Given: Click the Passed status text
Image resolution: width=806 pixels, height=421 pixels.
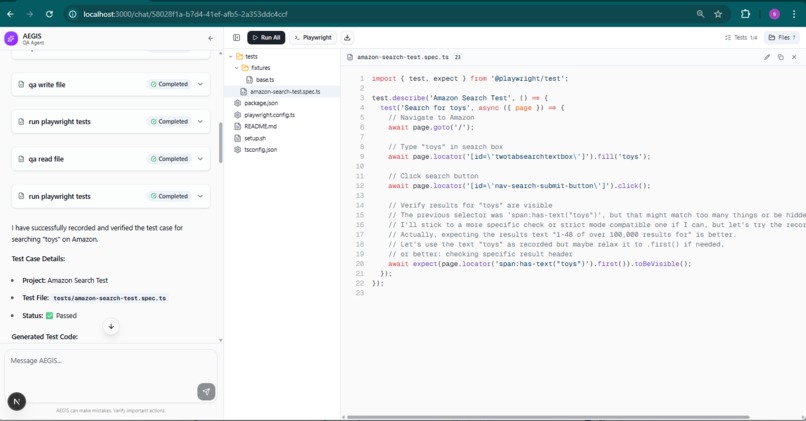Looking at the screenshot, I should 66,316.
